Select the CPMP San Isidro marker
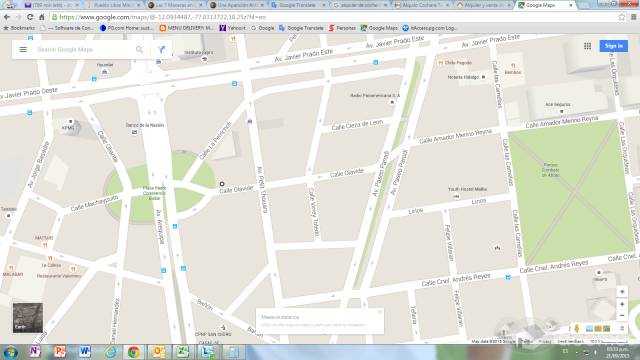This screenshot has width=640, height=360. point(223,327)
